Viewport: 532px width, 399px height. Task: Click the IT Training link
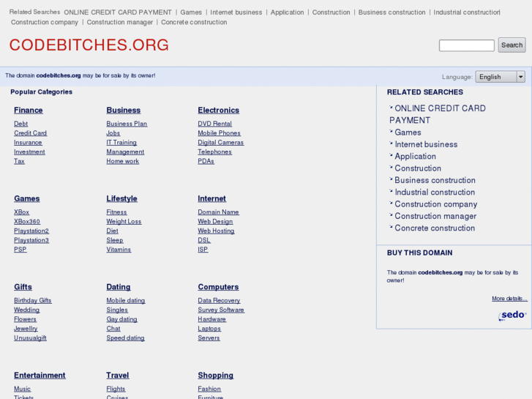pyautogui.click(x=121, y=143)
